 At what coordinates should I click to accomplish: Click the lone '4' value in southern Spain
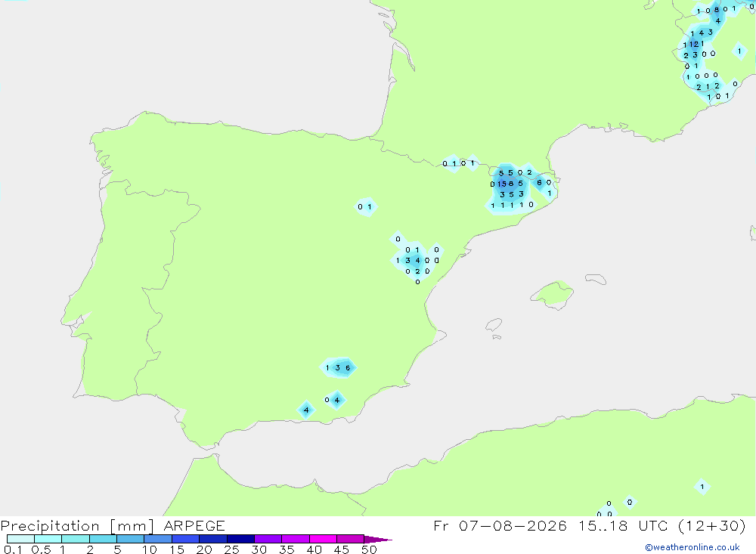pos(306,410)
